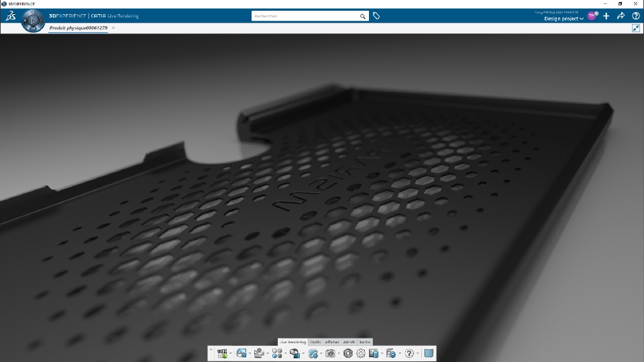
Task: Switch to the Live Rendering toolbar tab
Action: pyautogui.click(x=293, y=342)
